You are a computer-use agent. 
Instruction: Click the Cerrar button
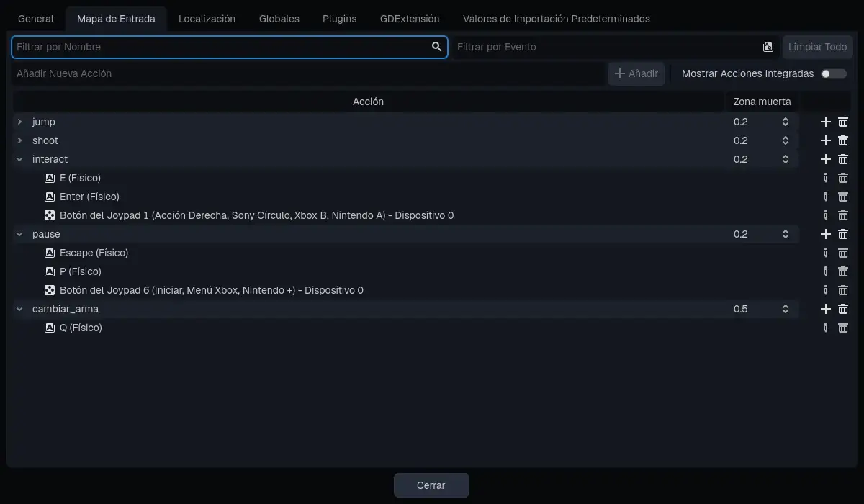431,485
